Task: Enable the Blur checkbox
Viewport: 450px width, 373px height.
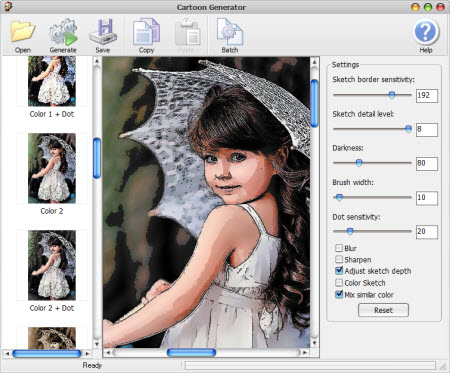Action: pyautogui.click(x=339, y=248)
